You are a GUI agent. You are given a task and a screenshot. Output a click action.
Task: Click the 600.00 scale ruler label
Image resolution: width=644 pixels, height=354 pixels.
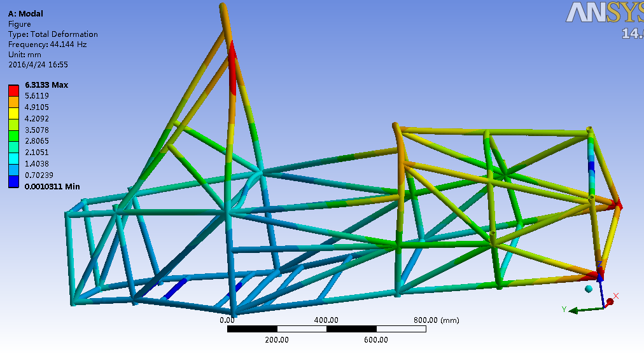pyautogui.click(x=376, y=339)
